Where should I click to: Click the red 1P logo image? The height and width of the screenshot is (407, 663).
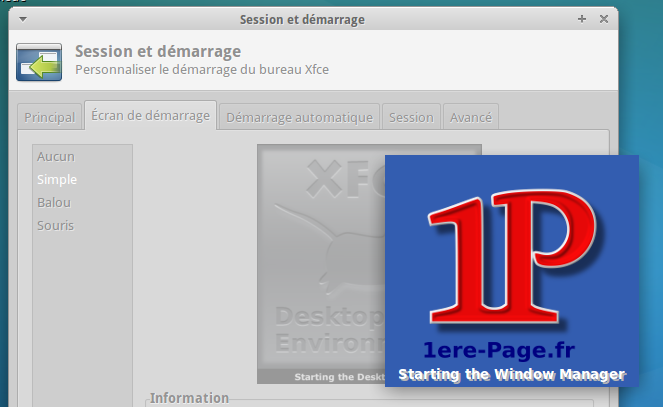coord(511,260)
